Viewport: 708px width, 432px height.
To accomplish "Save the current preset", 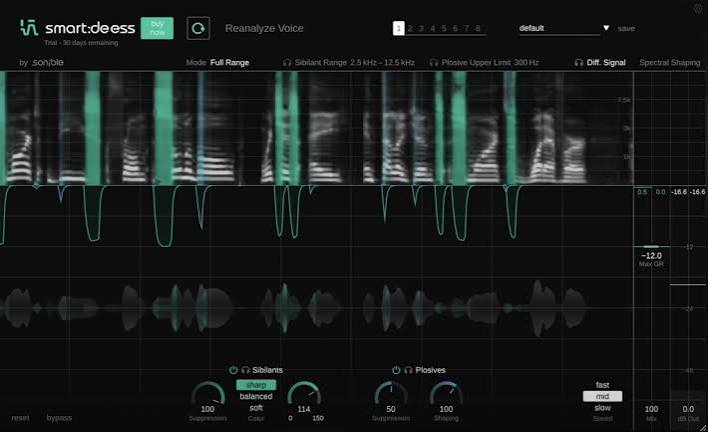I will (626, 28).
